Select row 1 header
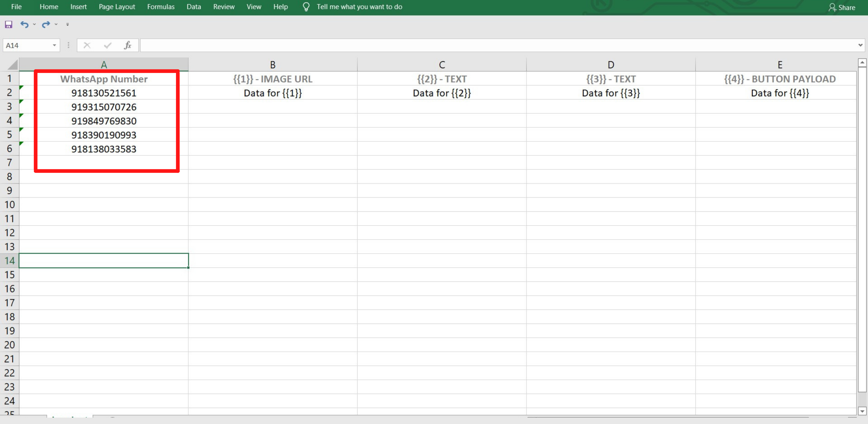This screenshot has height=424, width=868. tap(9, 79)
